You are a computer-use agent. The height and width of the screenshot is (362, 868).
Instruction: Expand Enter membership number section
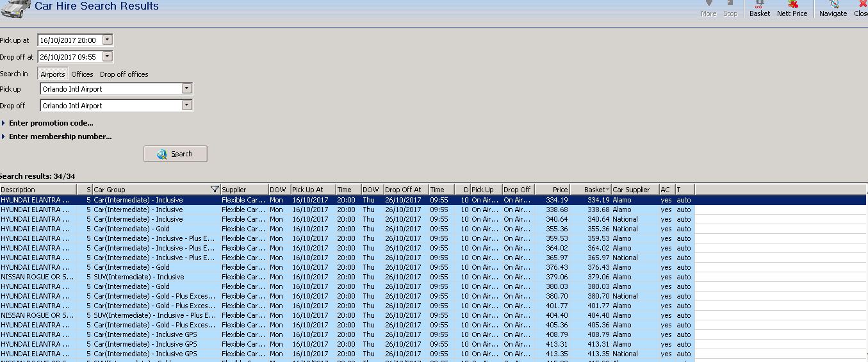coord(57,136)
